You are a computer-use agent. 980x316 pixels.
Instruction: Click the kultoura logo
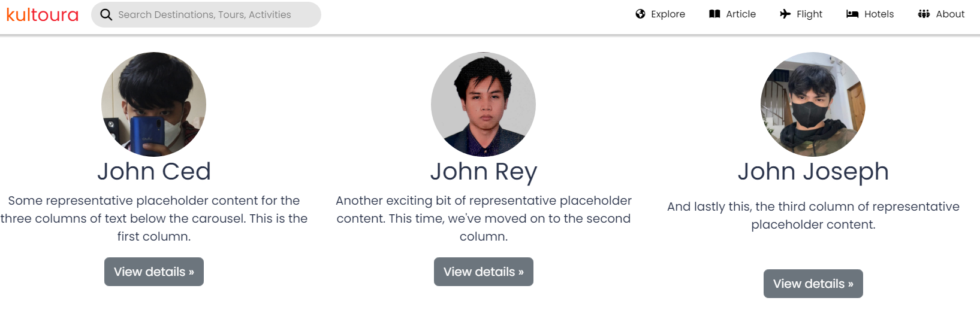[43, 14]
